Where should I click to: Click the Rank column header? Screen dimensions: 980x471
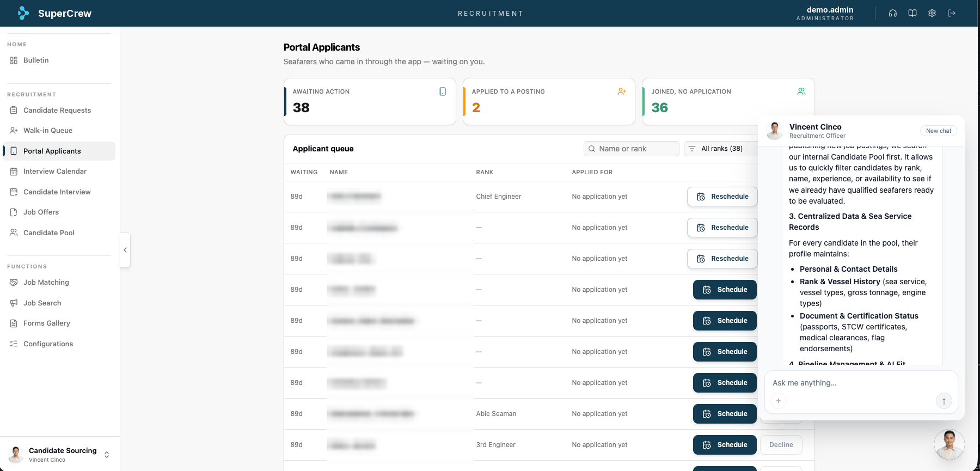[485, 172]
